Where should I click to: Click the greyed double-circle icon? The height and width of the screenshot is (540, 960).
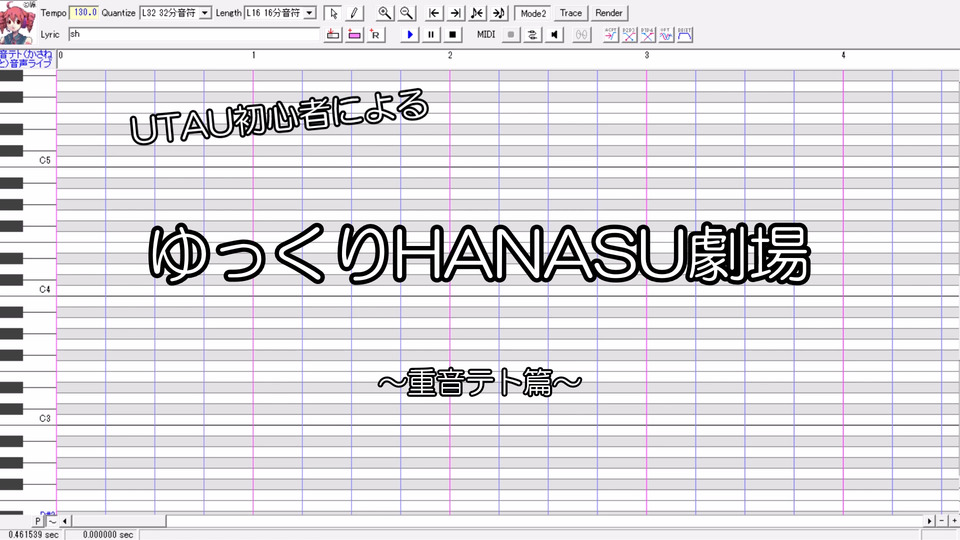tap(582, 35)
